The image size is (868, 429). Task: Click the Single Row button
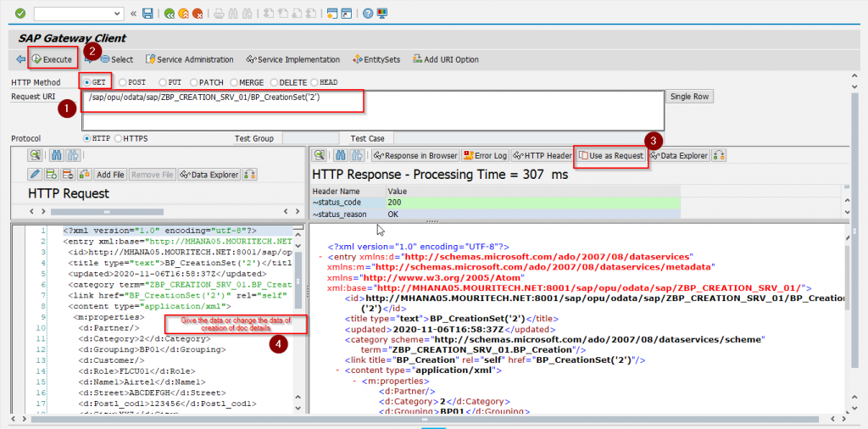(689, 97)
